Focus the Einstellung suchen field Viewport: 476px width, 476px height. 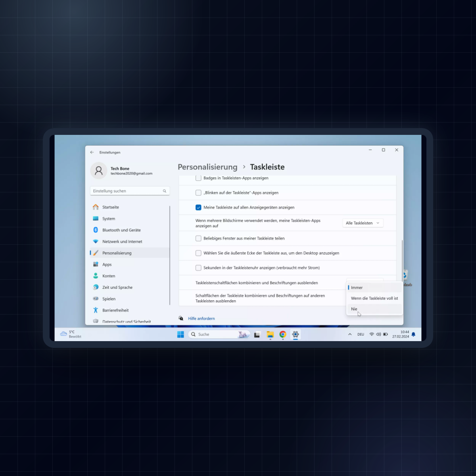click(130, 191)
